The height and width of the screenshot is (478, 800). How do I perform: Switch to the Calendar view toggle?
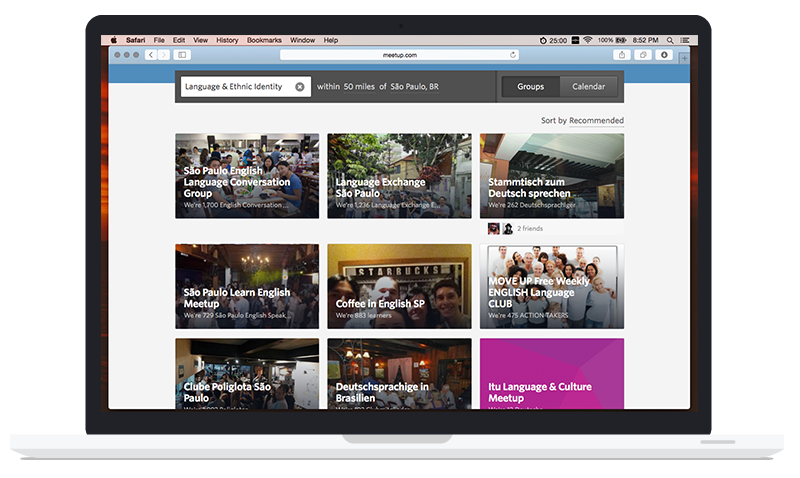(588, 87)
